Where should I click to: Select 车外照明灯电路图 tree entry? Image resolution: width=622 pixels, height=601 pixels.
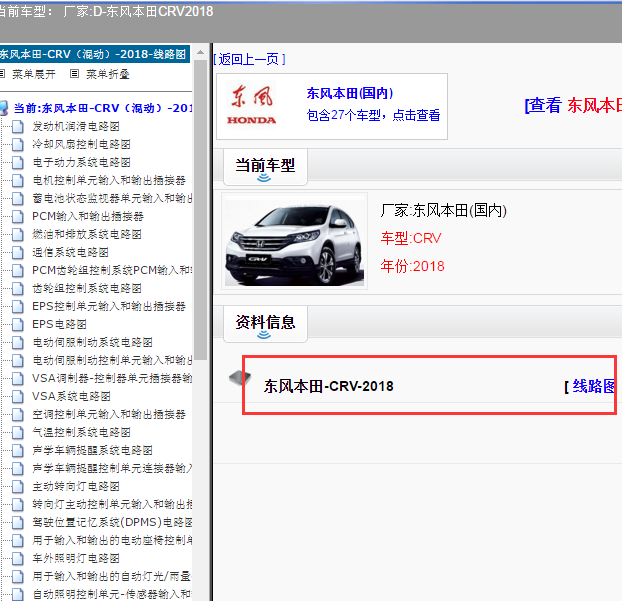(x=76, y=559)
